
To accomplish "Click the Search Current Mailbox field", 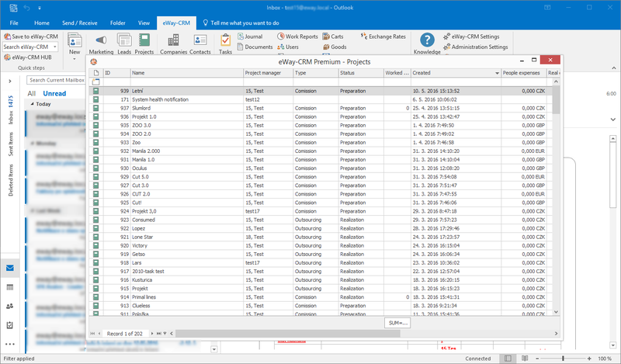I will click(x=56, y=80).
